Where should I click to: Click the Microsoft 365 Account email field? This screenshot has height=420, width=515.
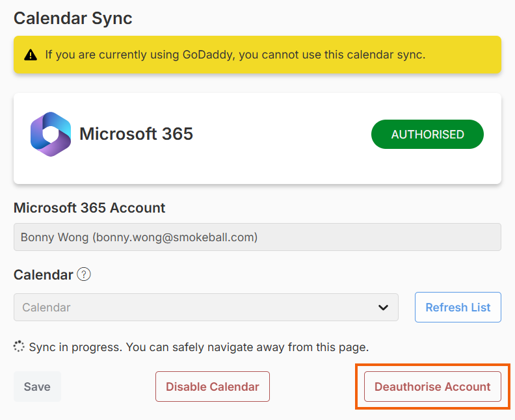coord(257,237)
